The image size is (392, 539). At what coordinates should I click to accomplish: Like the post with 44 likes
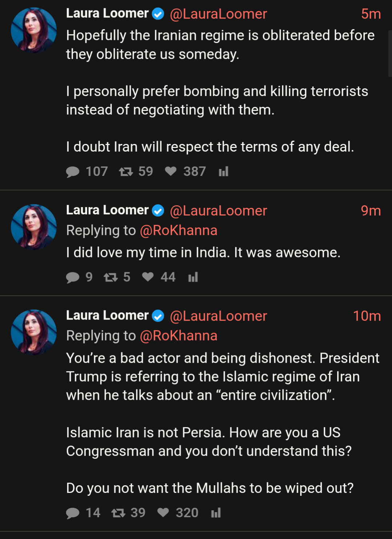pos(148,277)
